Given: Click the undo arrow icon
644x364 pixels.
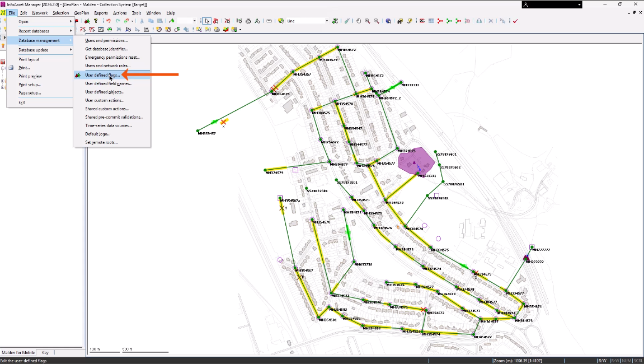Looking at the screenshot, I should click(109, 21).
